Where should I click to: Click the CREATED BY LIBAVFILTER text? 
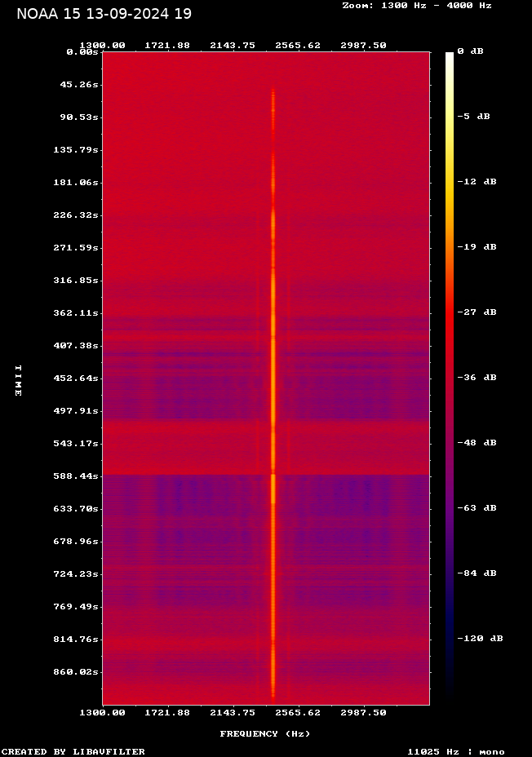coord(73,752)
